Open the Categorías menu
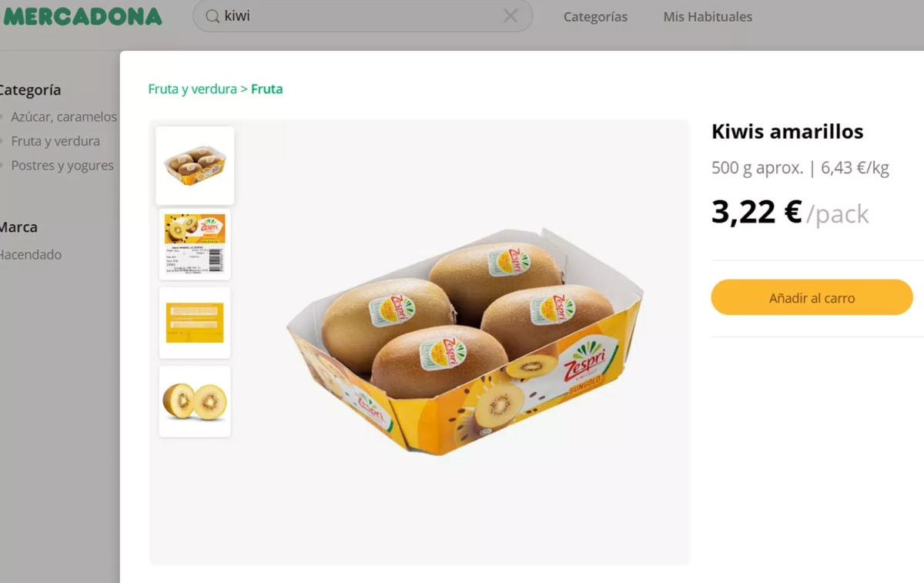 pos(595,17)
